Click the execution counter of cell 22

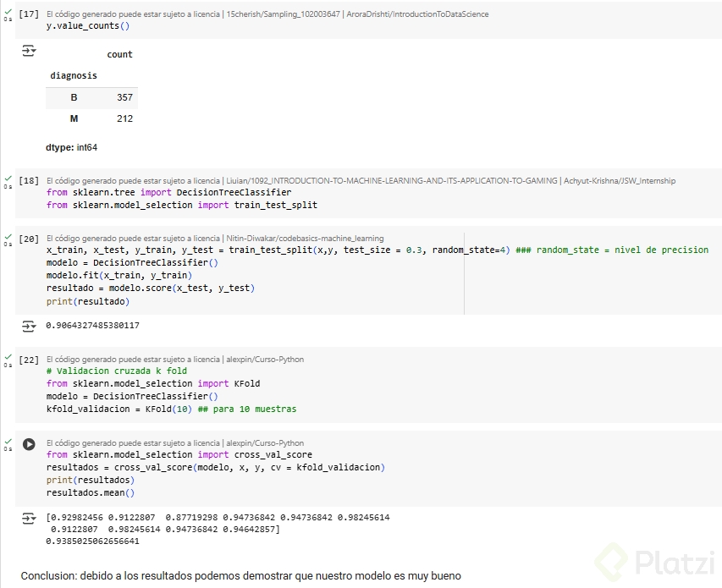click(x=29, y=360)
